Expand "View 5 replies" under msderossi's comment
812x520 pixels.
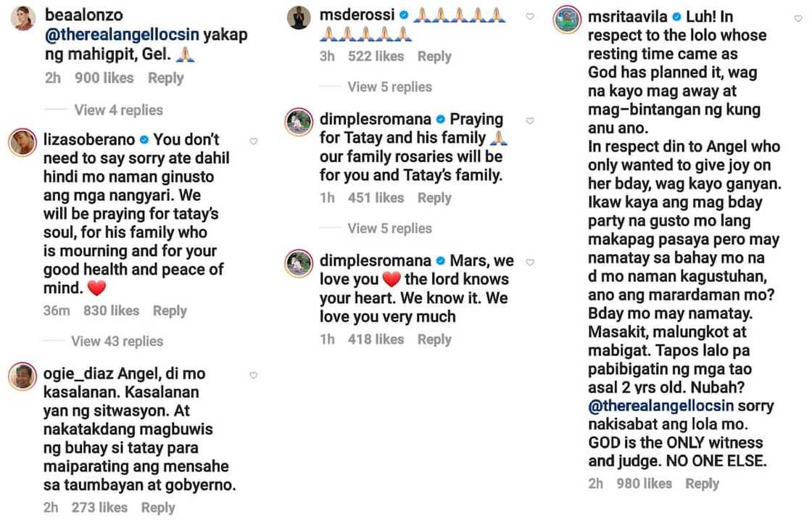point(389,87)
